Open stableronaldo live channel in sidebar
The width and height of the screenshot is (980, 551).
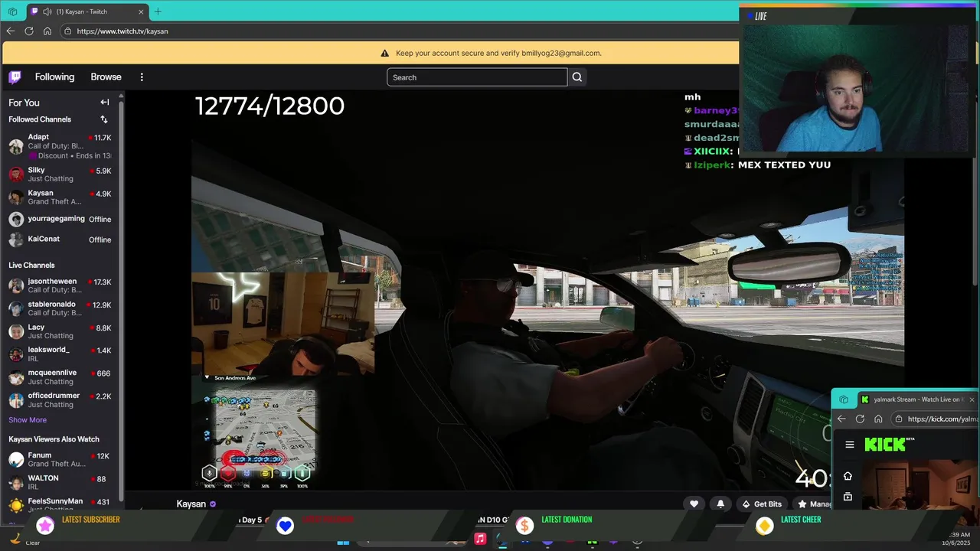pos(60,308)
